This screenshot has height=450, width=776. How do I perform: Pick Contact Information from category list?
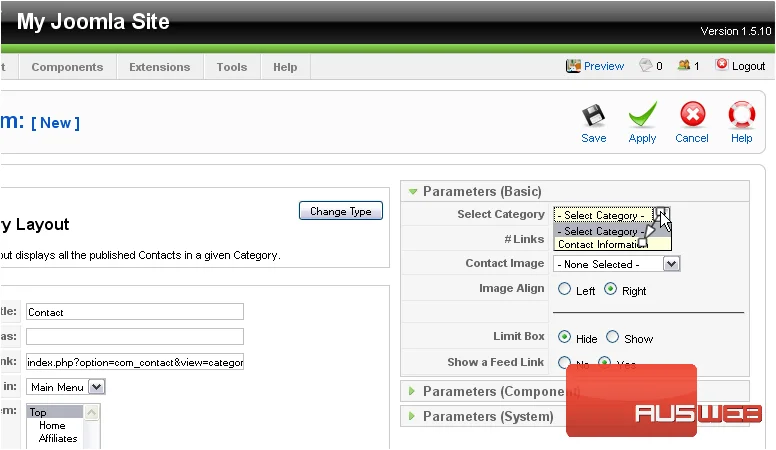612,244
